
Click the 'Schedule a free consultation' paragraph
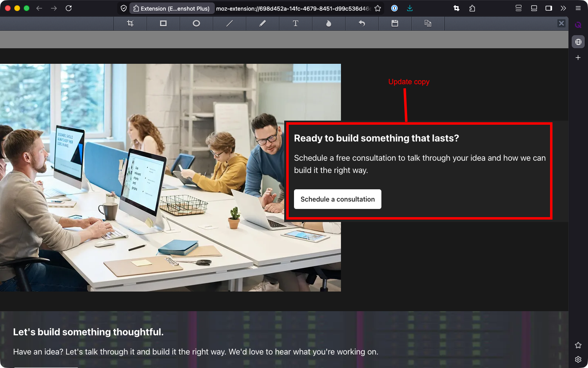tap(420, 164)
